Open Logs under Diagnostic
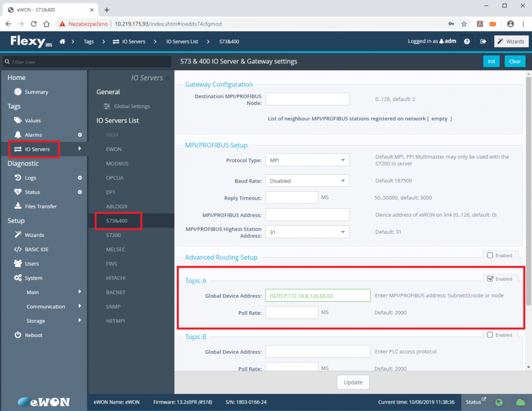 pyautogui.click(x=30, y=178)
